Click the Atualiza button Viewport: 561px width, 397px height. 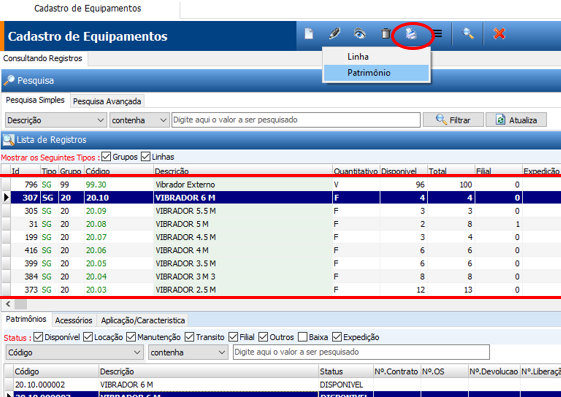click(x=516, y=120)
